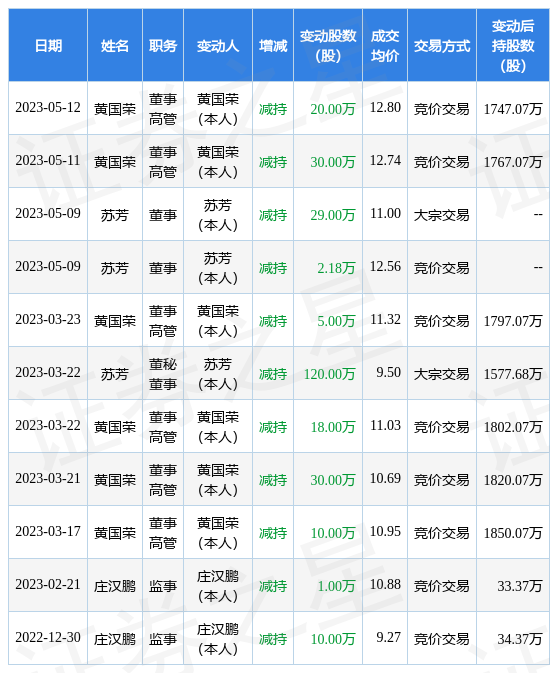The height and width of the screenshot is (673, 550).
Task: Click the 成交均价 header cell
Action: pos(385,45)
